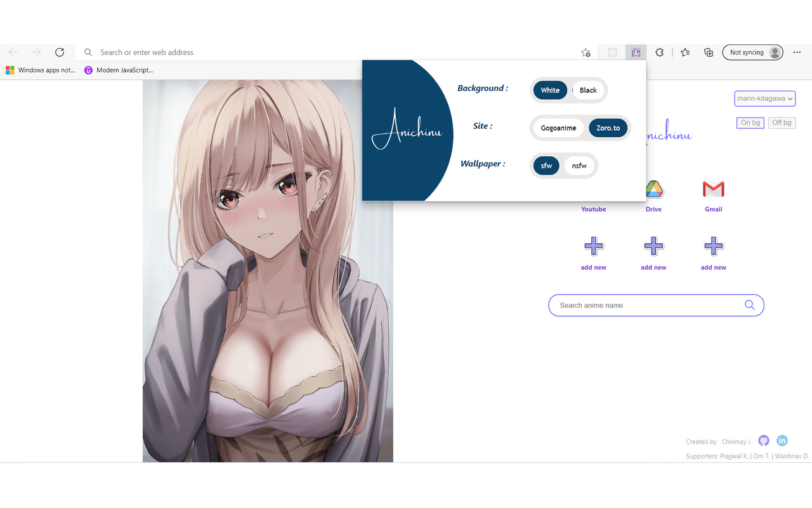
Task: Click the Anichinu extension icon in toolbar
Action: pyautogui.click(x=636, y=53)
